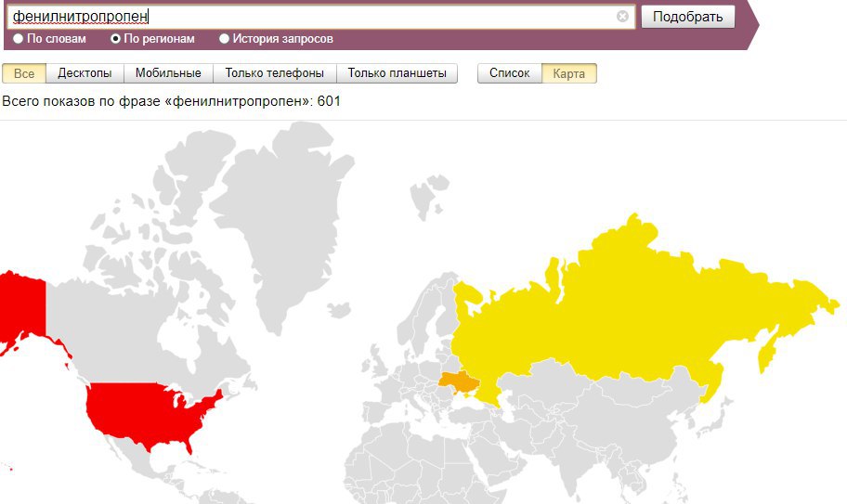Click the total impressions text showing 601
The width and height of the screenshot is (847, 504).
coord(171,101)
